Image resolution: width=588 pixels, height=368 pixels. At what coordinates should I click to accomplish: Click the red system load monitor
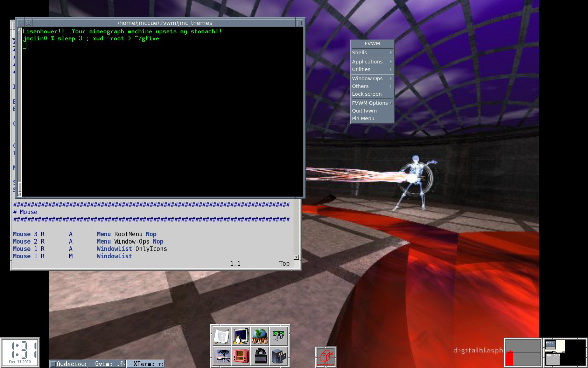(523, 353)
